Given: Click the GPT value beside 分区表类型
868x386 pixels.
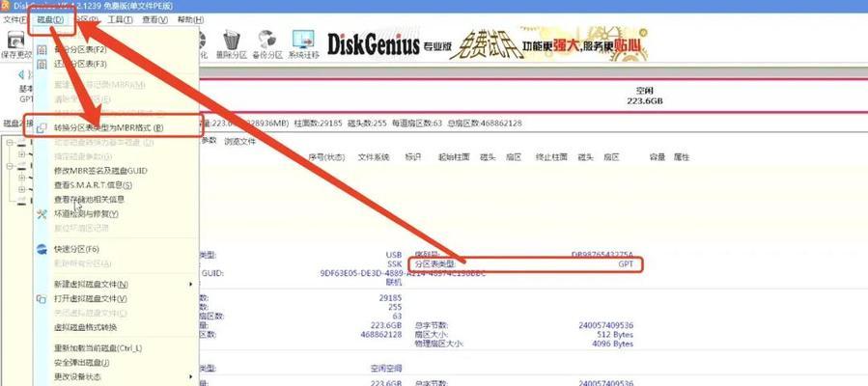Looking at the screenshot, I should click(626, 264).
